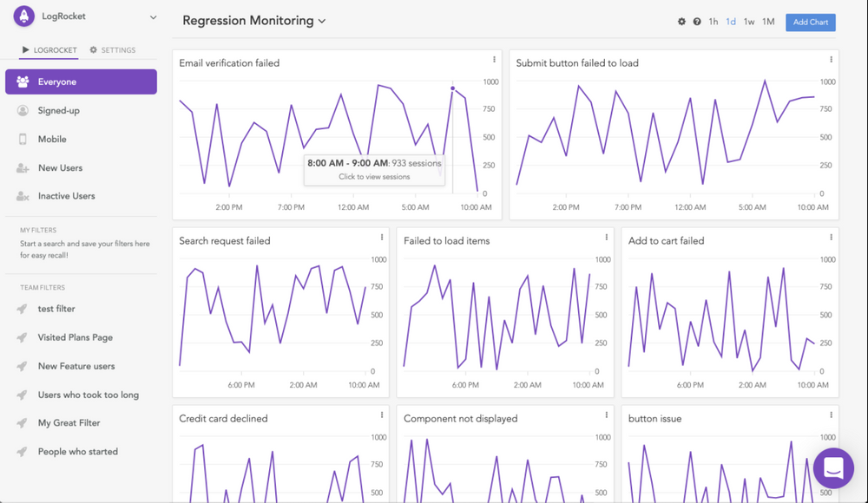Open the chat widget bubble
The width and height of the screenshot is (868, 503).
832,468
